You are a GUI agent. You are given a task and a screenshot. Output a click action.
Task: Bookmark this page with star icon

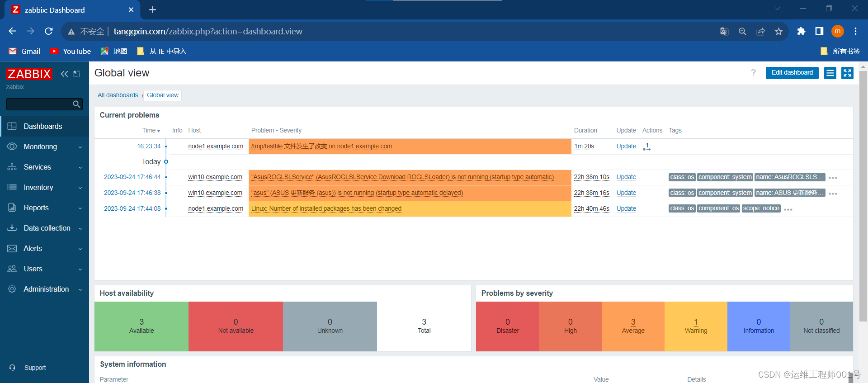tap(778, 31)
